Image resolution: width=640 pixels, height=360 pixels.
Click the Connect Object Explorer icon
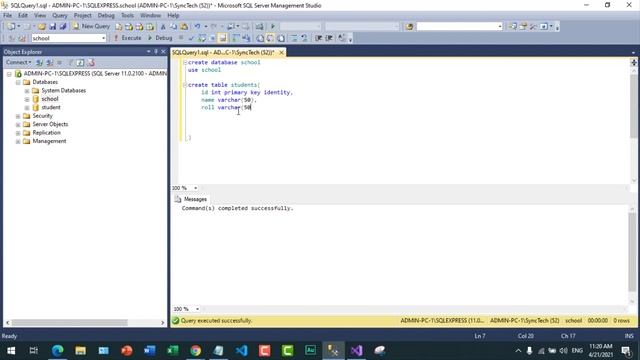39,62
